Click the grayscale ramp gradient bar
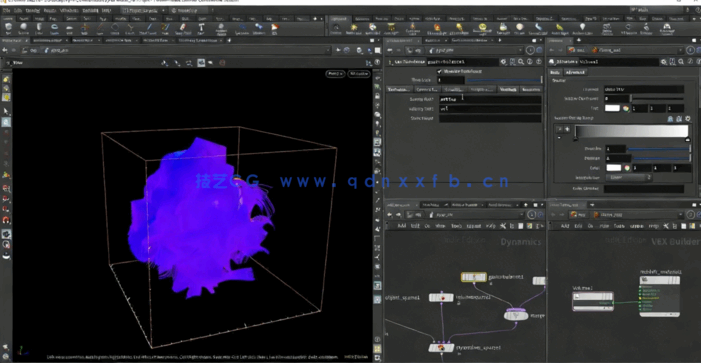701x363 pixels. point(631,131)
